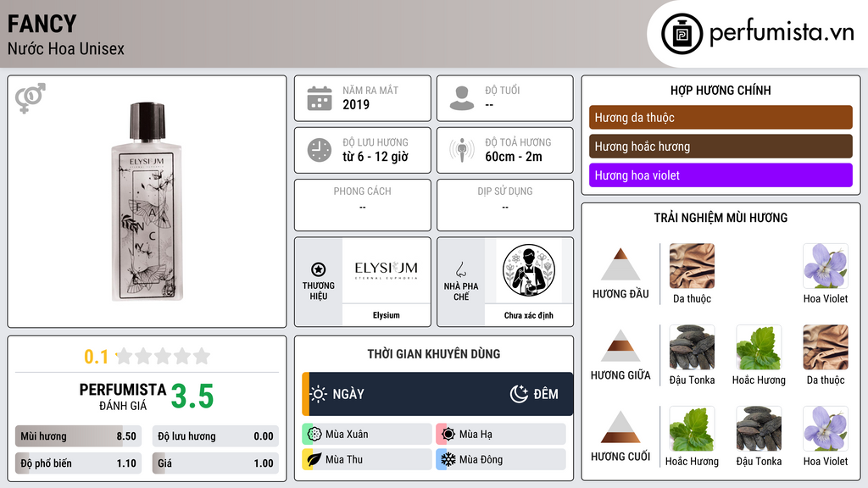The width and height of the screenshot is (868, 488).
Task: Click the snowflake icon for Mùa Đông
Action: 448,459
